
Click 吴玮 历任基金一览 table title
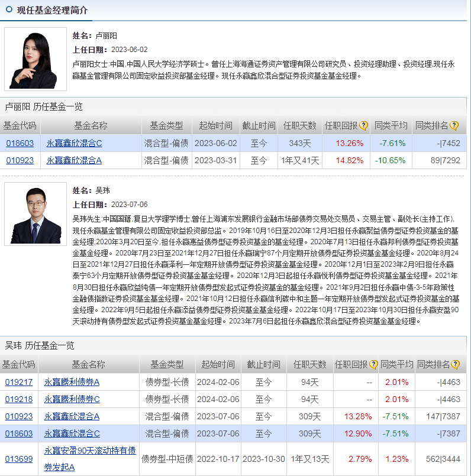(40, 345)
